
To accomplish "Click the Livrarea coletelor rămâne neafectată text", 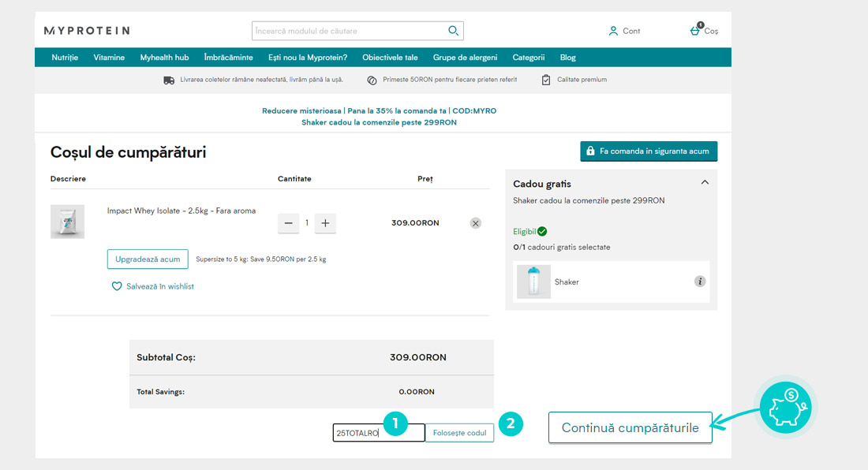I will pos(261,80).
